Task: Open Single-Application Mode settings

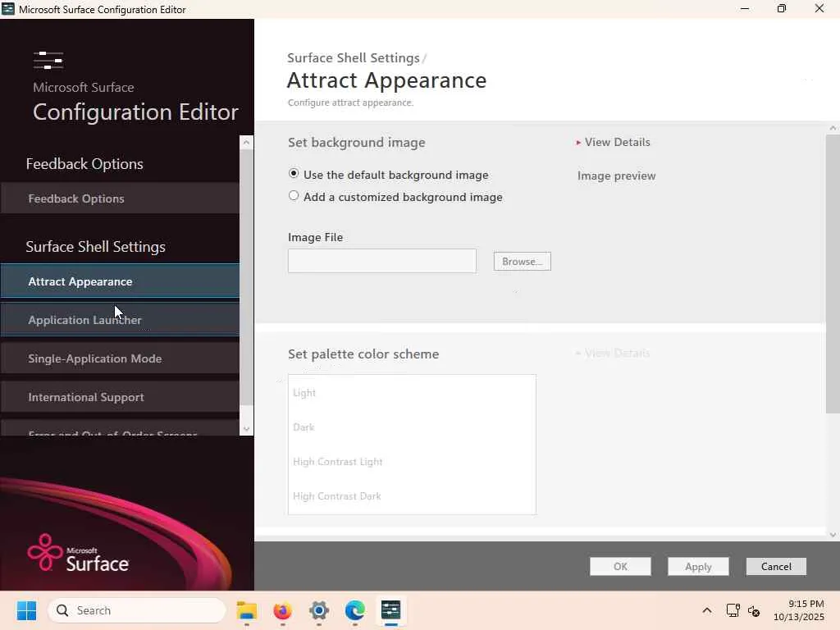Action: coord(120,358)
